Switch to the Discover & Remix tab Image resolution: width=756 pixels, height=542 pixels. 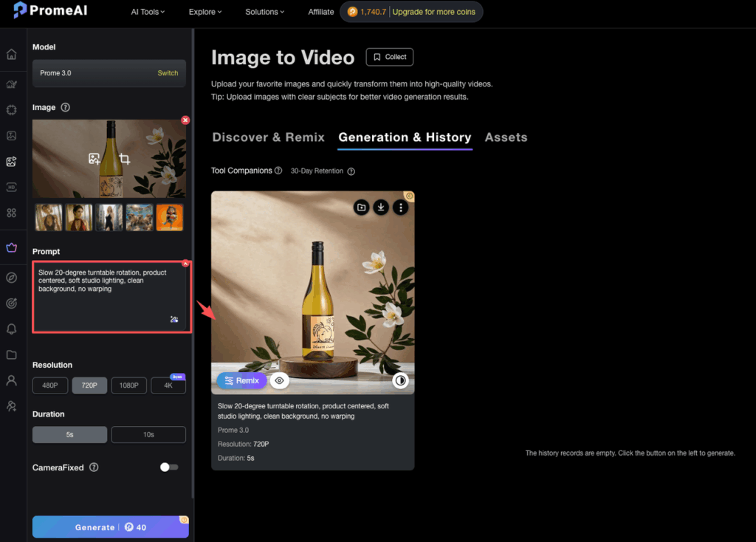point(269,137)
